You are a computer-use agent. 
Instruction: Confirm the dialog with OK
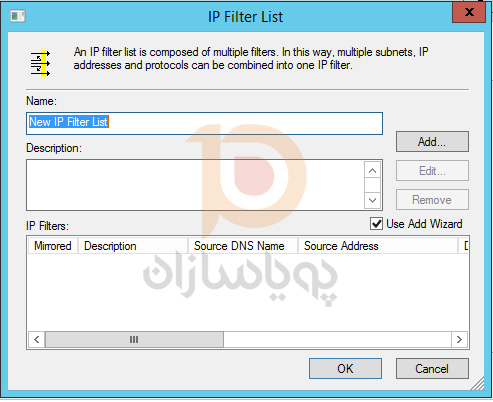click(345, 368)
